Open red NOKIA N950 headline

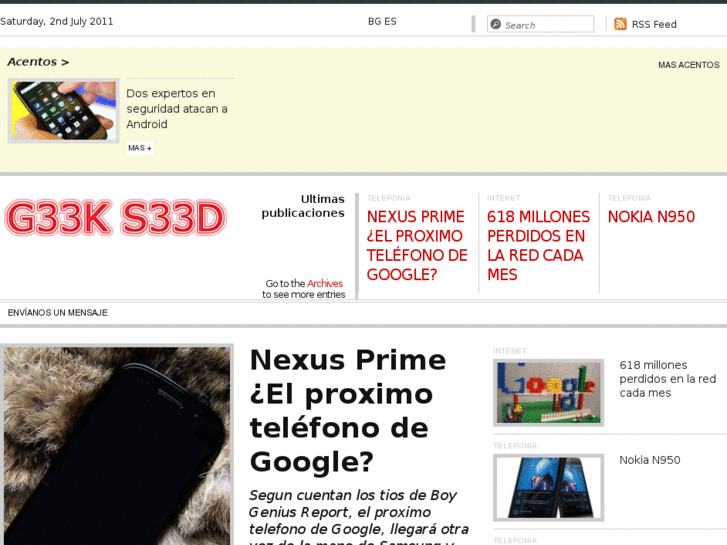(x=651, y=217)
